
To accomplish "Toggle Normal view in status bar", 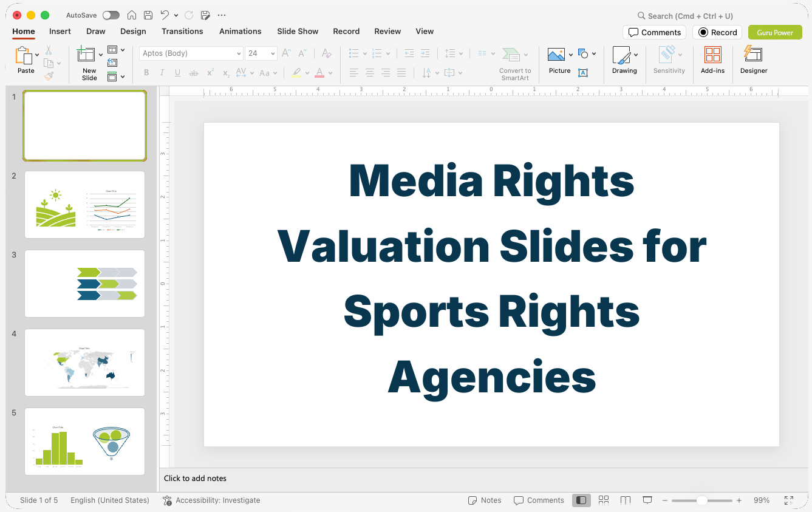I will pos(581,500).
